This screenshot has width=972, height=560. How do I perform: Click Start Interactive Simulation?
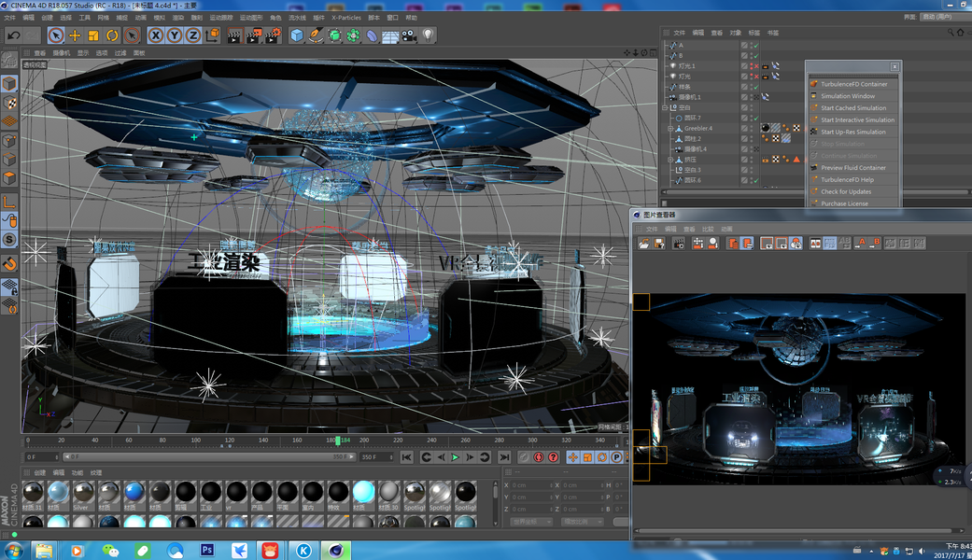point(853,120)
